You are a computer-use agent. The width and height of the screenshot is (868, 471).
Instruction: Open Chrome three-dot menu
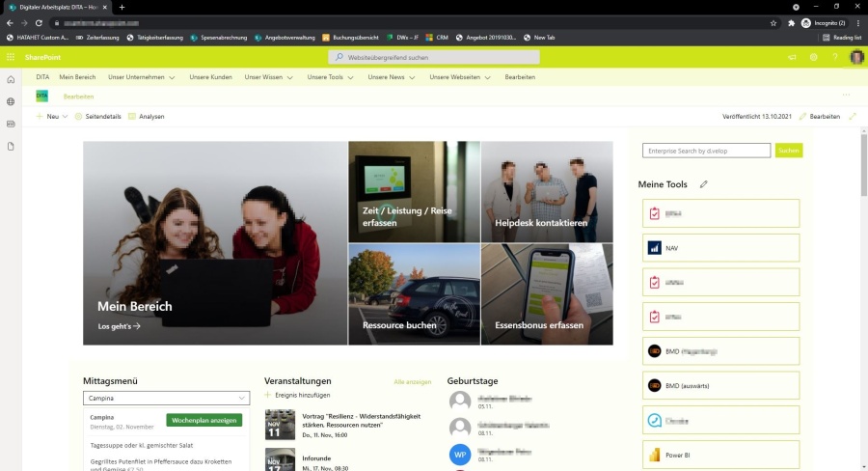pos(858,23)
